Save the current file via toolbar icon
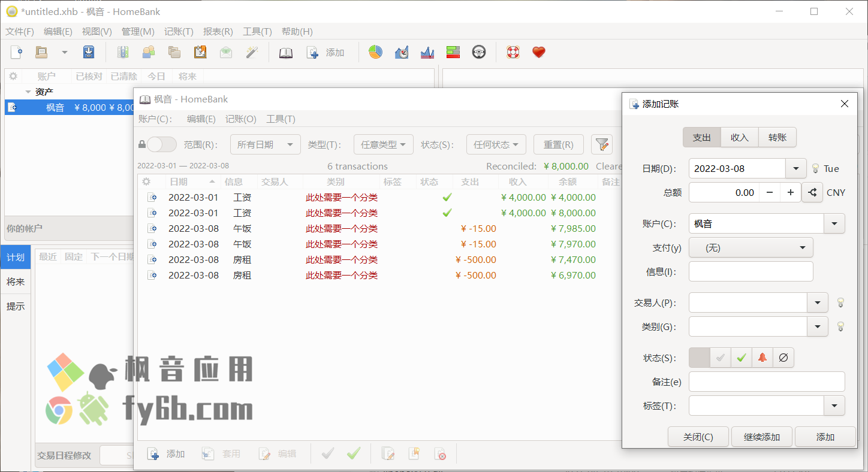This screenshot has height=472, width=868. [x=89, y=53]
